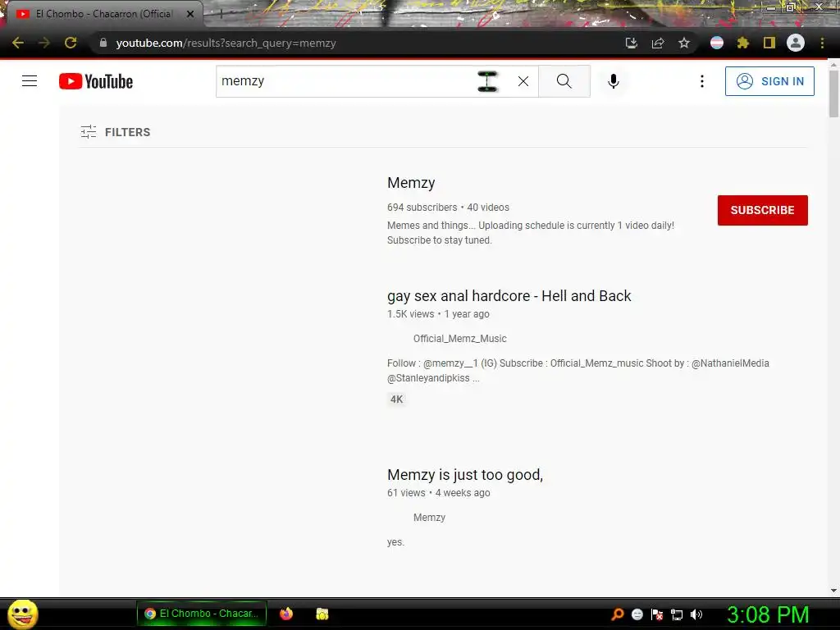Open the flag notification tray icon
The height and width of the screenshot is (630, 840).
pos(657,614)
